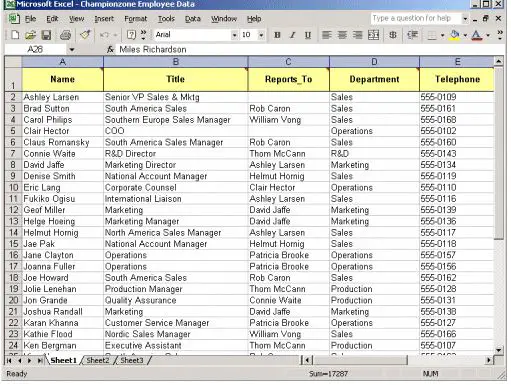Expand the Name Box dropdown arrow
The height and width of the screenshot is (385, 511).
(x=72, y=50)
